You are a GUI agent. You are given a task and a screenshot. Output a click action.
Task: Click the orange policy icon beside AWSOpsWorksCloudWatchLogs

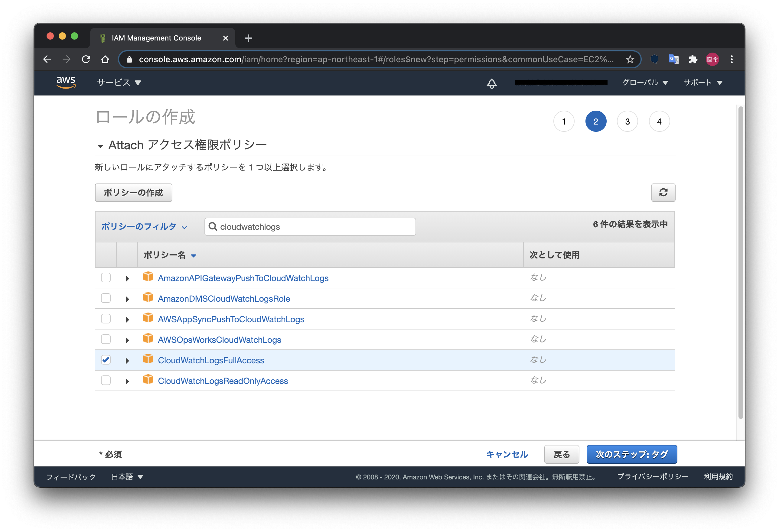148,338
